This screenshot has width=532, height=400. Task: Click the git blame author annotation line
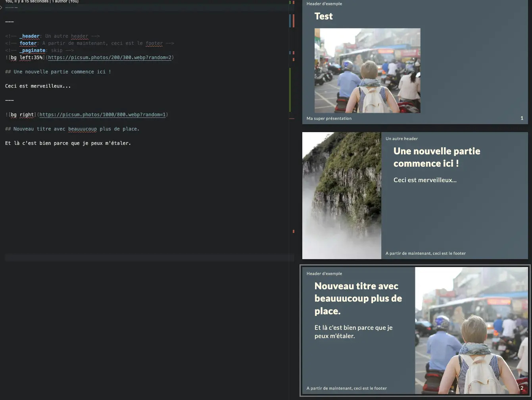pos(42,1)
